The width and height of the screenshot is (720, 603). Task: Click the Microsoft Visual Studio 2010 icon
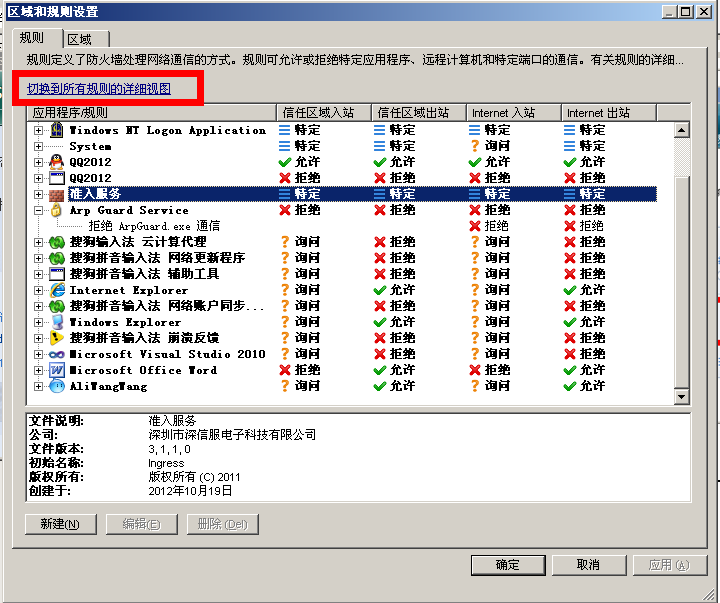(56, 354)
